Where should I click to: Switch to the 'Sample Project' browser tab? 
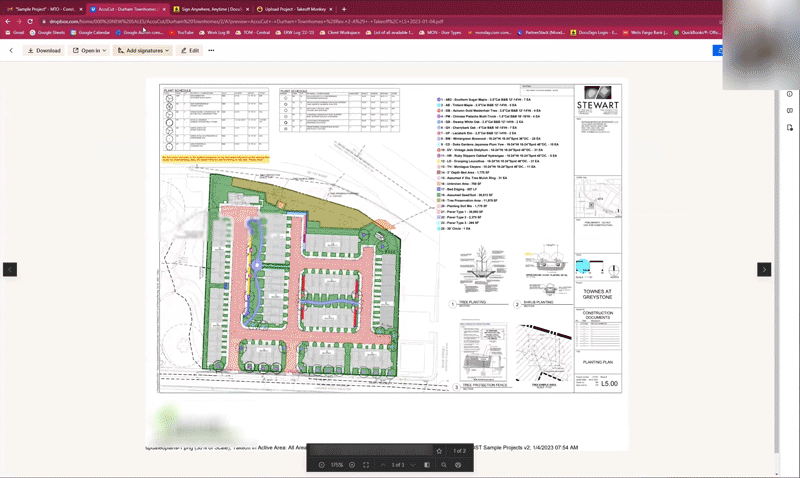[44, 9]
